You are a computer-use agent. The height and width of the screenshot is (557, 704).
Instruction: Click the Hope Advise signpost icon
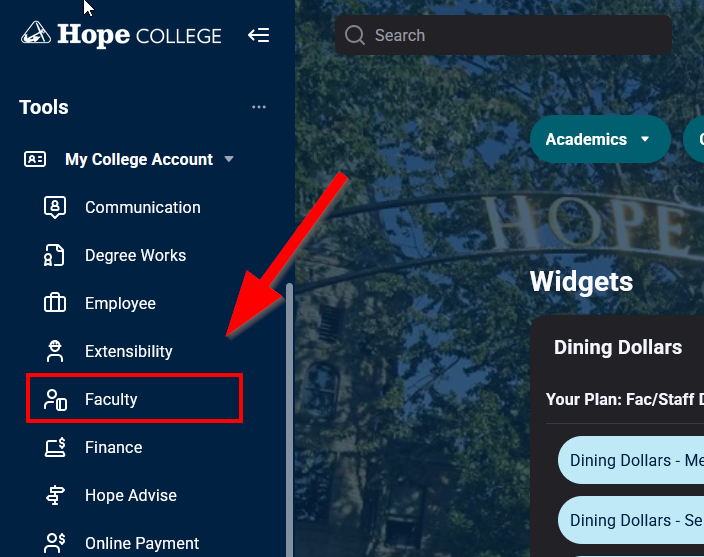[55, 495]
